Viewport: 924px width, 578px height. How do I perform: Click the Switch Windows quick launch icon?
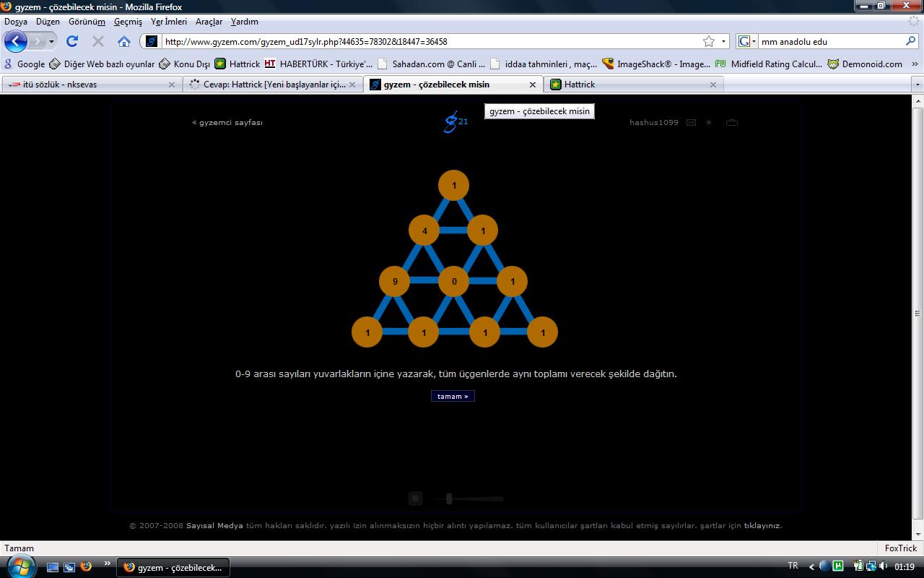pyautogui.click(x=69, y=567)
